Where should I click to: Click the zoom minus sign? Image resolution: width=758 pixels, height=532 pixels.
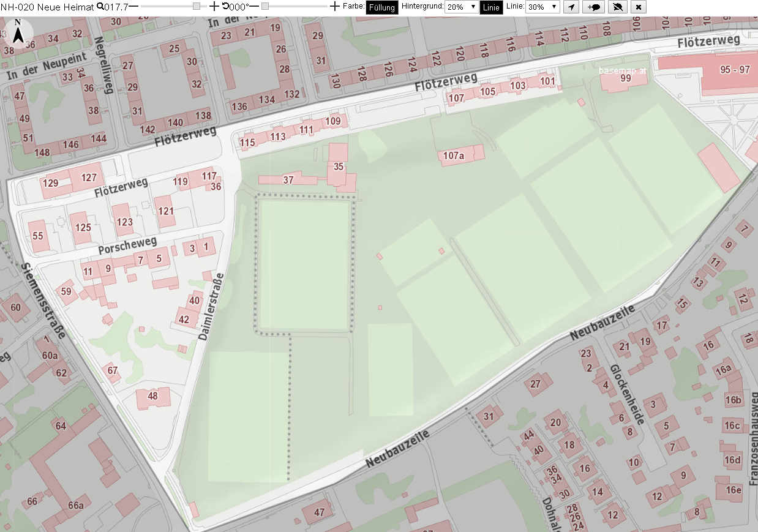click(x=133, y=6)
